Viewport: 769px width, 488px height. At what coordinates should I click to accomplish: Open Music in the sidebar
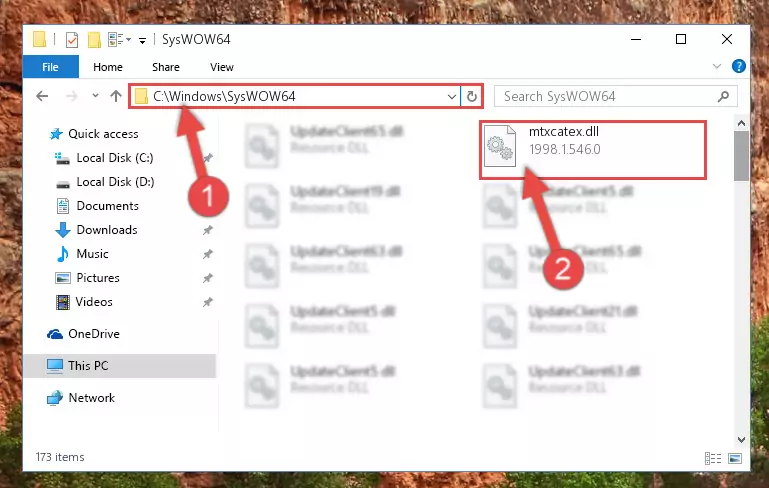(92, 254)
